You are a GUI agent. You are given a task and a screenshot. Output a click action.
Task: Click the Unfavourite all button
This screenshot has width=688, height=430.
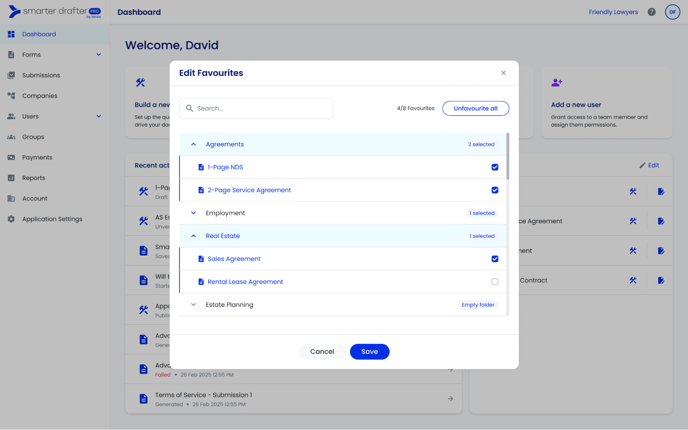coord(476,108)
